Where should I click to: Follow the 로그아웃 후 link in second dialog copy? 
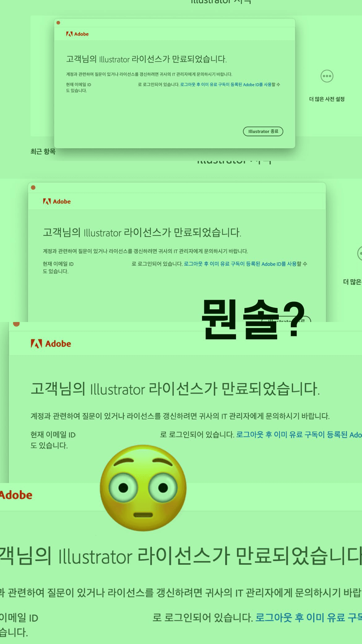click(x=240, y=264)
